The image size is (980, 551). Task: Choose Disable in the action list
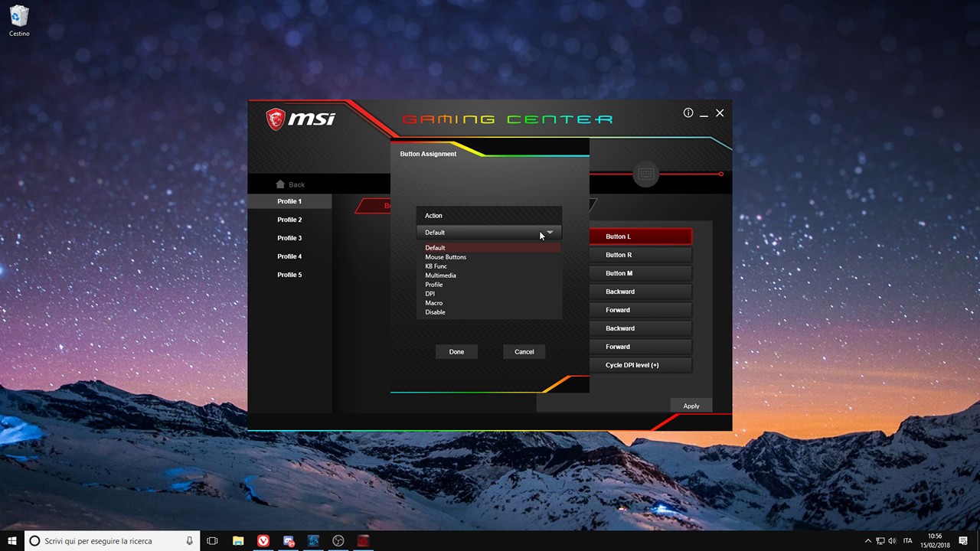489,312
